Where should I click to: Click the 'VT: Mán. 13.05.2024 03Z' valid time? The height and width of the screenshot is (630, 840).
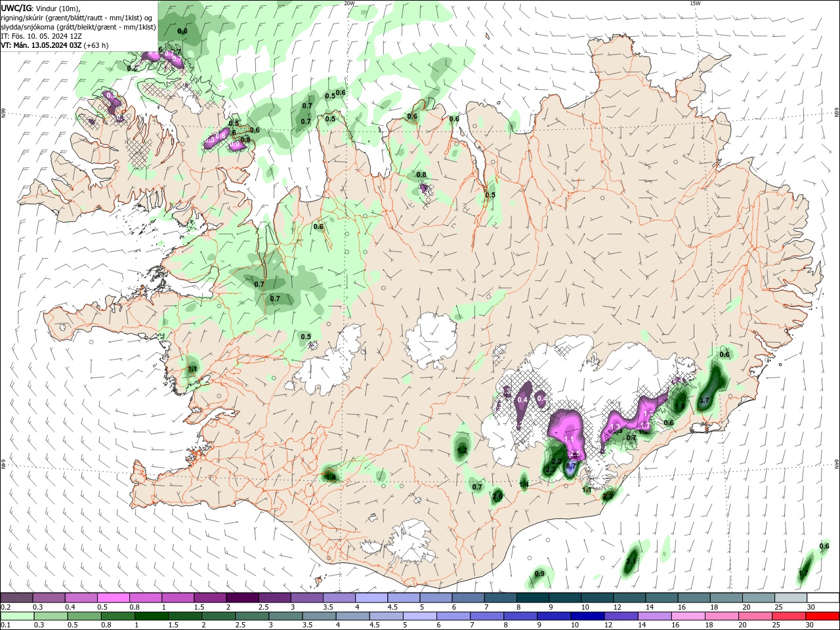point(41,45)
